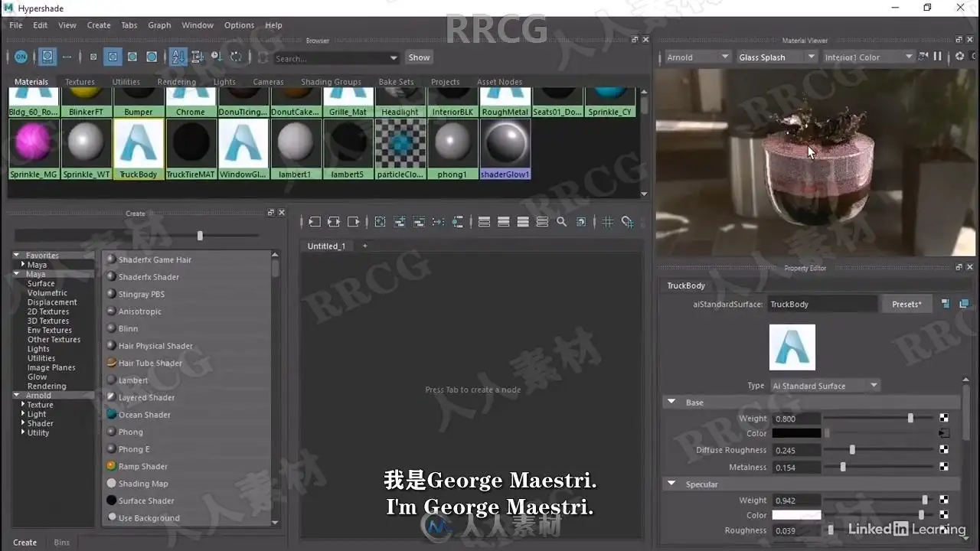The height and width of the screenshot is (551, 980).
Task: Click the Base Weight slider
Action: pos(878,419)
